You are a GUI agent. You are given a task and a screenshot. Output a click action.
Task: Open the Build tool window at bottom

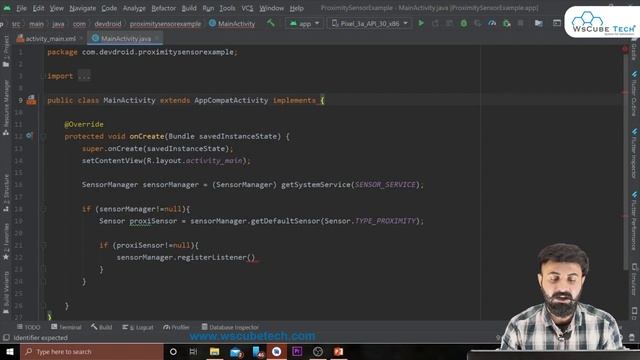102,327
